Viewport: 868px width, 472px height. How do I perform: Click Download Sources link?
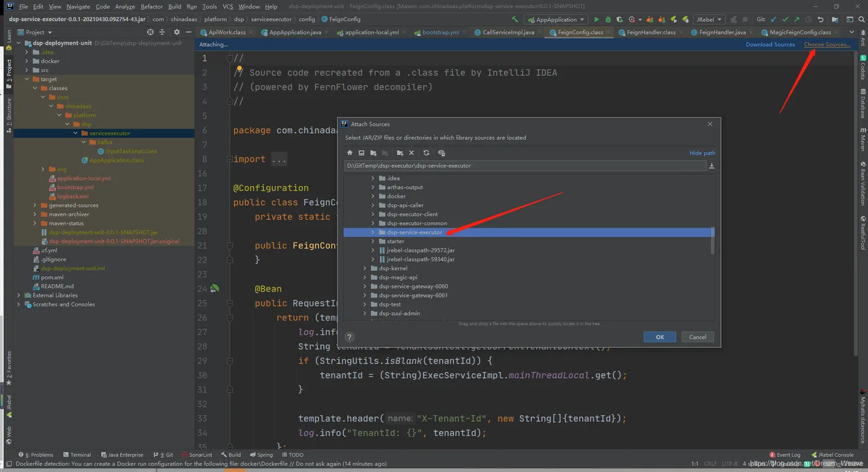pos(770,45)
